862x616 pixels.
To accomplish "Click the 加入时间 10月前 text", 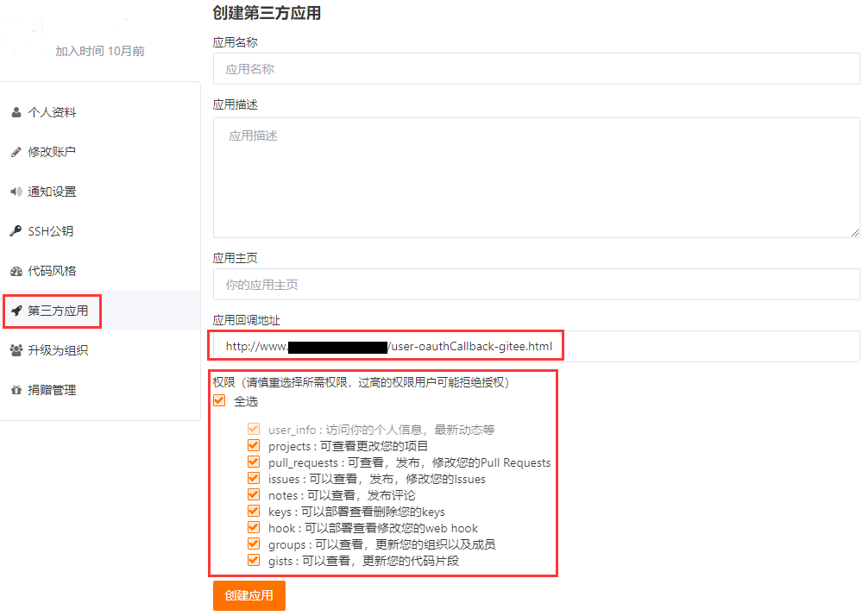I will [100, 51].
